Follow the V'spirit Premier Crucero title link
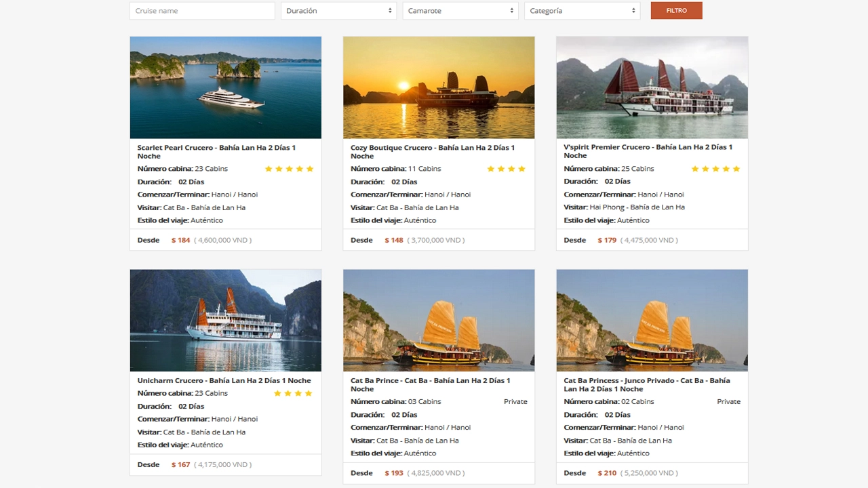Image resolution: width=868 pixels, height=488 pixels. point(648,150)
